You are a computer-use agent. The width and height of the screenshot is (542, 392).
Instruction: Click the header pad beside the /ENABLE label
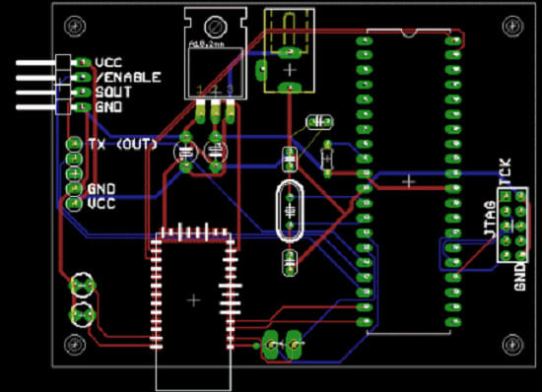(82, 78)
